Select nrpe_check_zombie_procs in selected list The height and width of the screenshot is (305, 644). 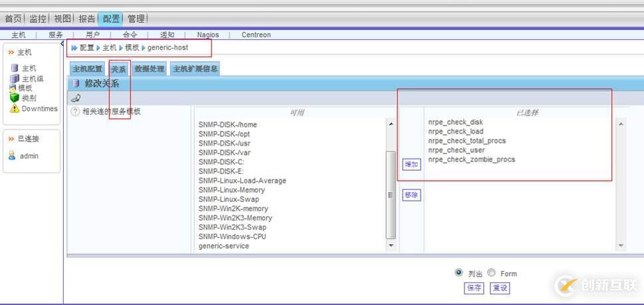point(471,159)
